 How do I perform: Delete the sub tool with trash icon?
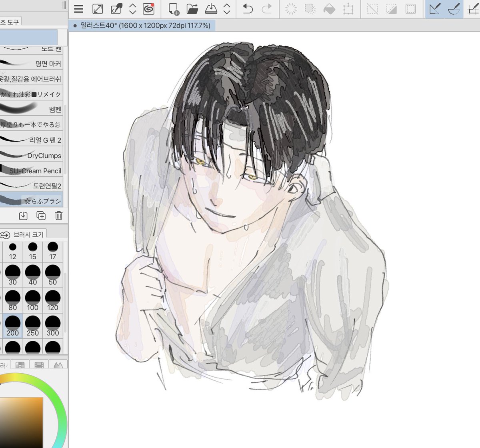[x=58, y=216]
